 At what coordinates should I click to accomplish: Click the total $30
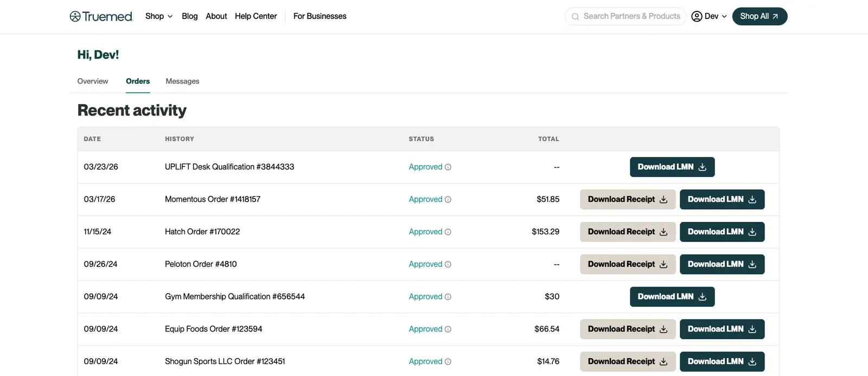click(x=552, y=297)
